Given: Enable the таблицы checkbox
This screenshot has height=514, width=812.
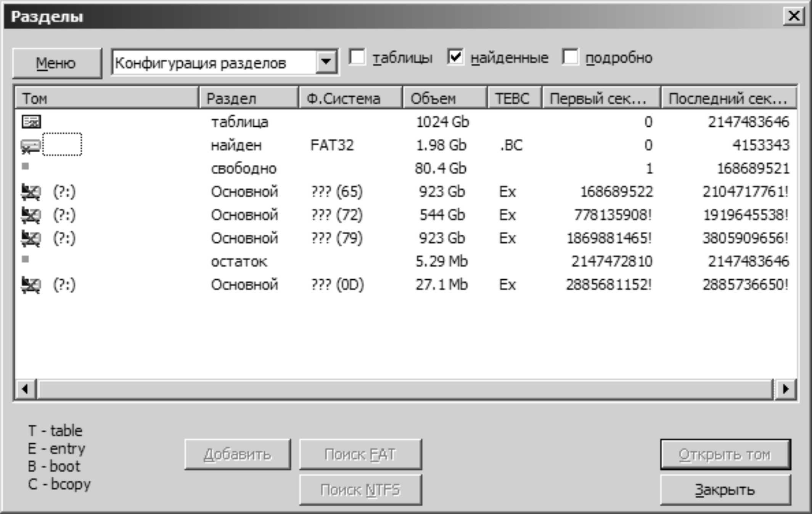Looking at the screenshot, I should pyautogui.click(x=357, y=57).
